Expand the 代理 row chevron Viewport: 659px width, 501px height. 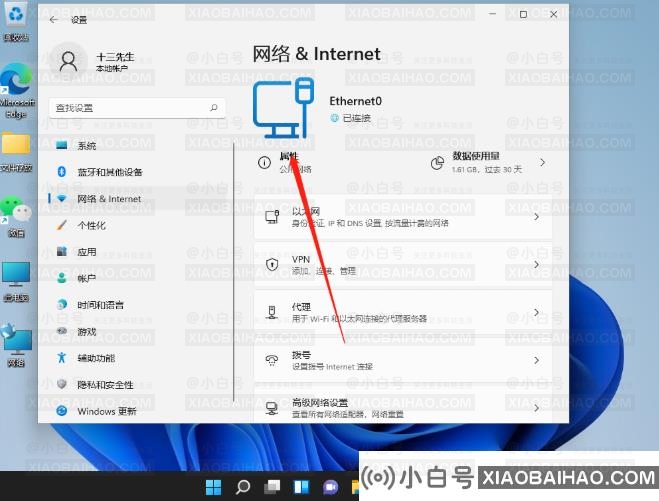pyautogui.click(x=537, y=312)
